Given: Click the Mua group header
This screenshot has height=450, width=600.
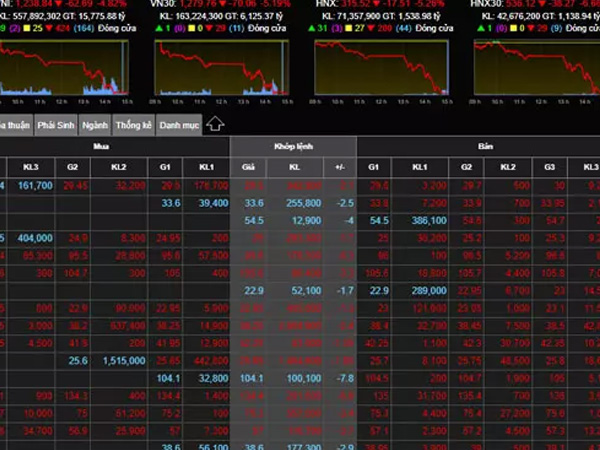Looking at the screenshot, I should coord(102,146).
